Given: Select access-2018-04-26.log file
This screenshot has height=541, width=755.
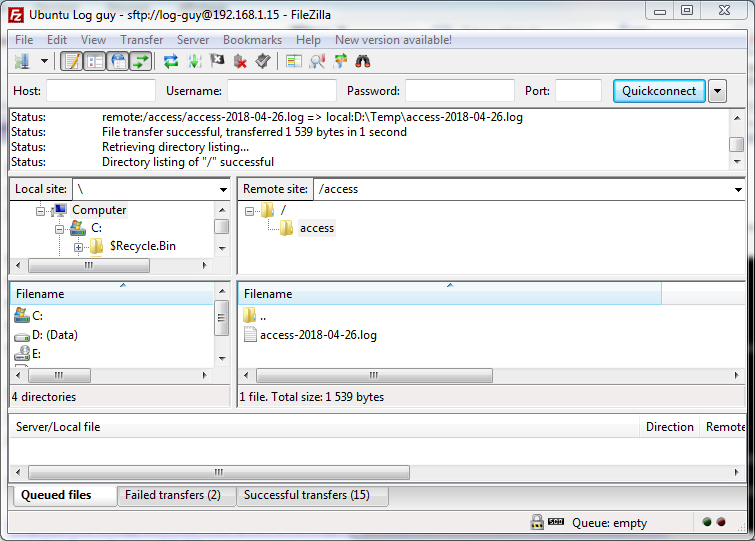Looking at the screenshot, I should coord(318,335).
